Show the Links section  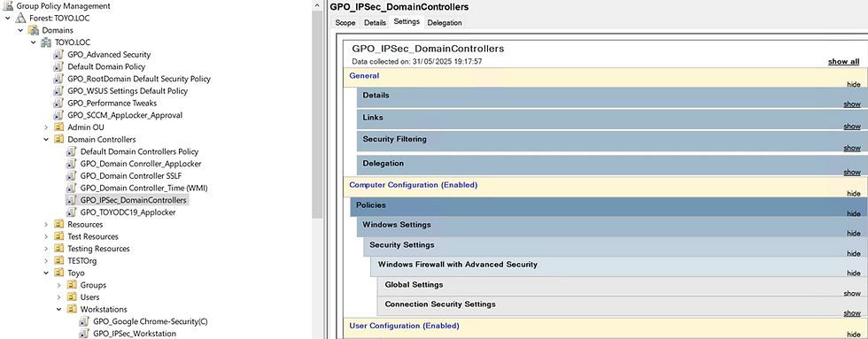852,126
